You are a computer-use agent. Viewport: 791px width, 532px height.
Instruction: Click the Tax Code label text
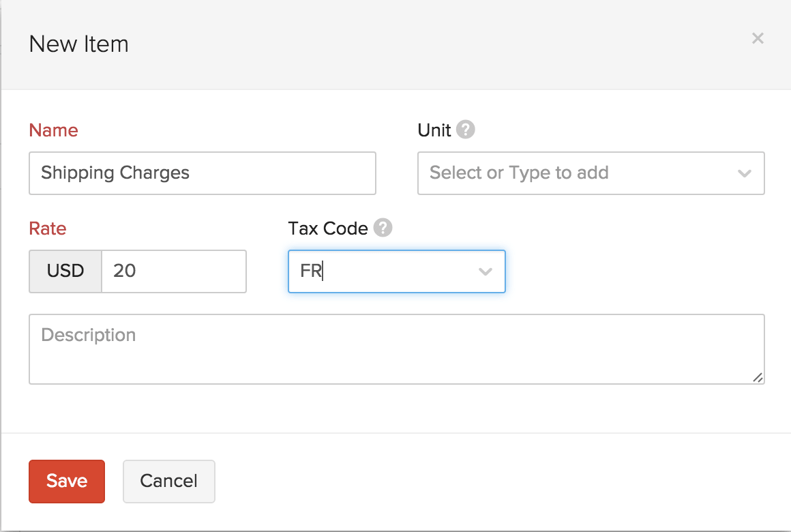(328, 228)
